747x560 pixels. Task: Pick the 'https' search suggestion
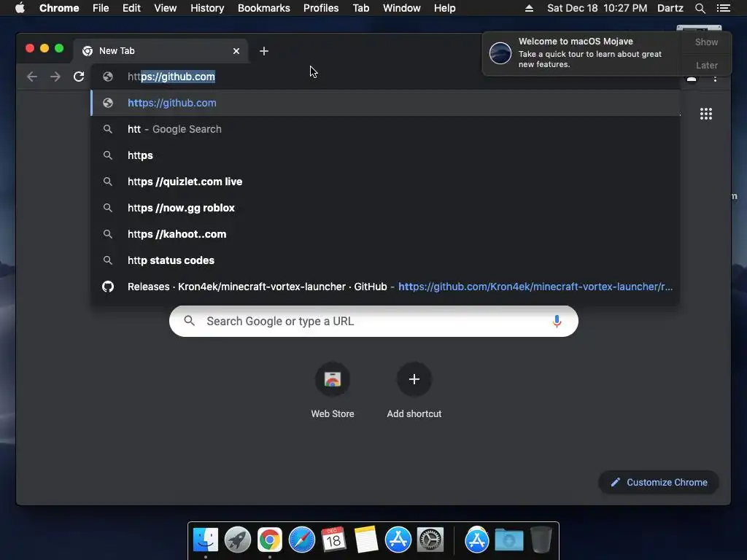(x=385, y=155)
